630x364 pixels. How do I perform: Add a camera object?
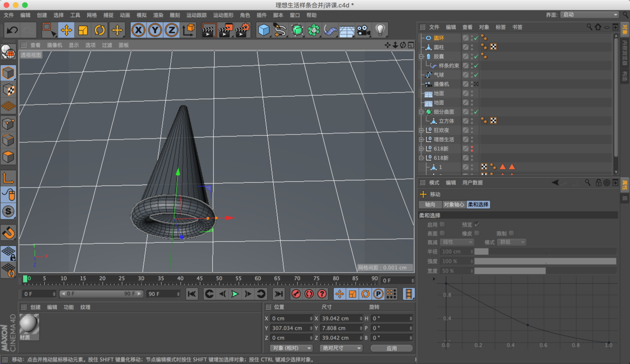pyautogui.click(x=363, y=30)
